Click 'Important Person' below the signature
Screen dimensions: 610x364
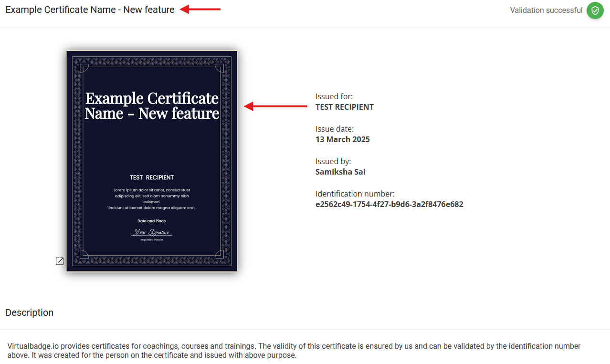pos(152,240)
